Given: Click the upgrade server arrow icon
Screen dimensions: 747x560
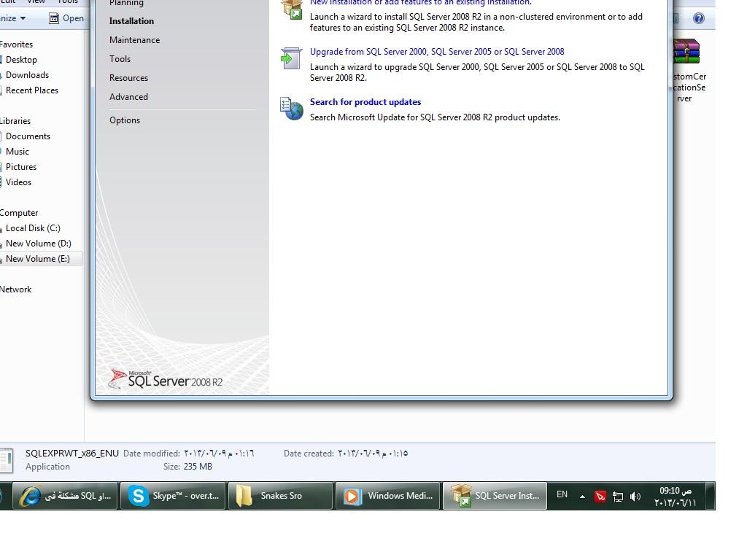Looking at the screenshot, I should point(292,58).
